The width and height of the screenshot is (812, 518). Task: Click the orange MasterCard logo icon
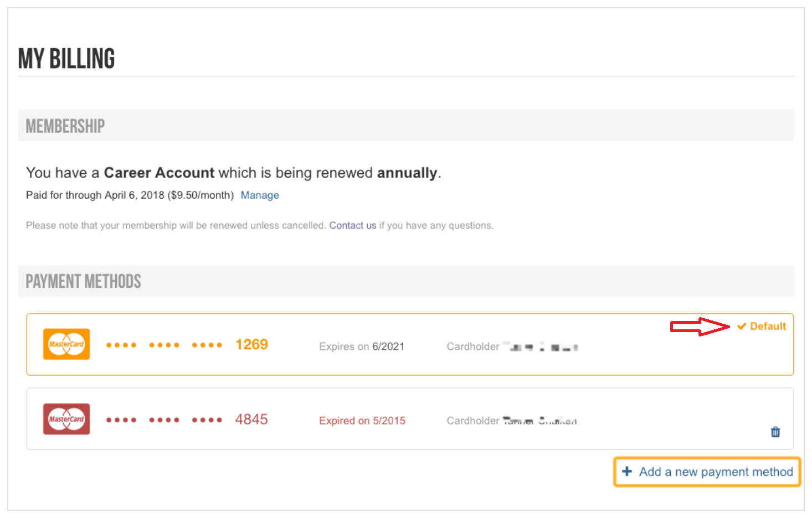tap(66, 344)
